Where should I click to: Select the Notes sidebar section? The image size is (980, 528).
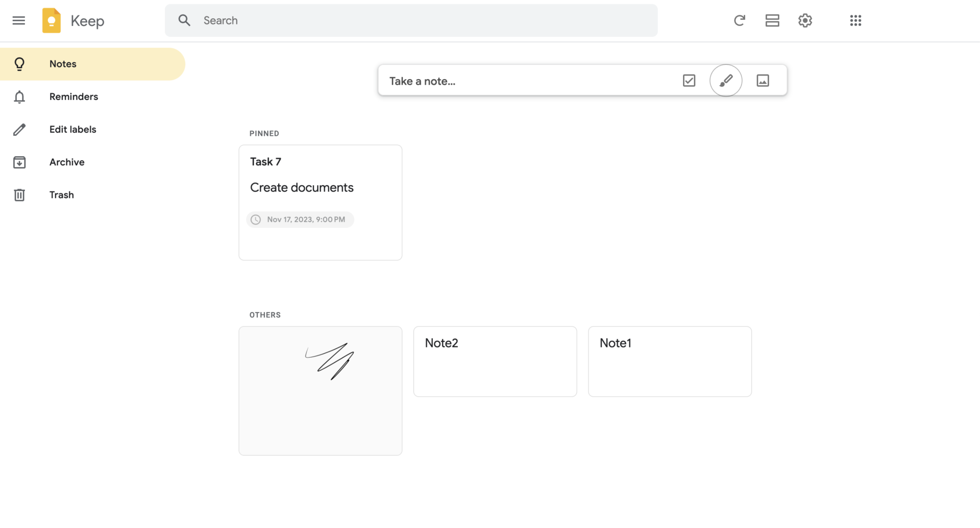pos(63,63)
